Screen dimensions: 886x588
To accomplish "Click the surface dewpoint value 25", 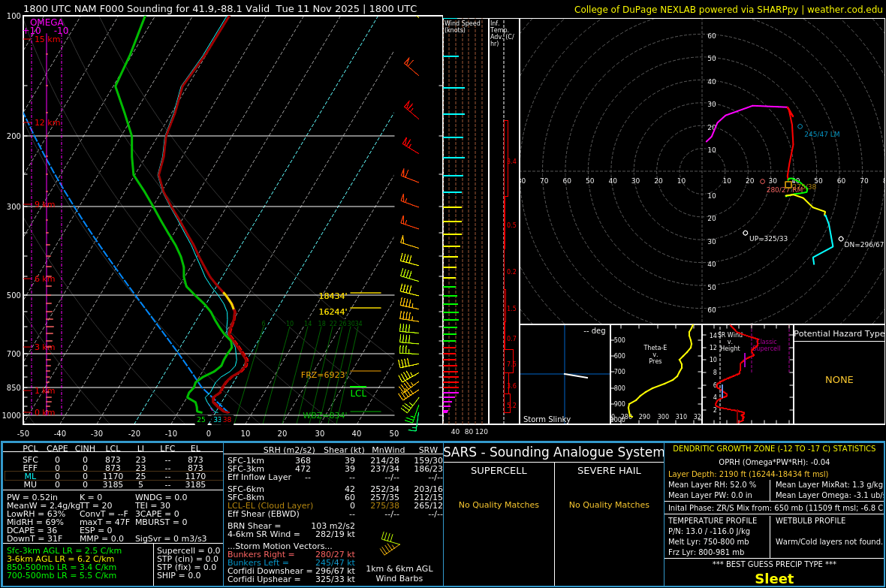I will click(x=201, y=420).
